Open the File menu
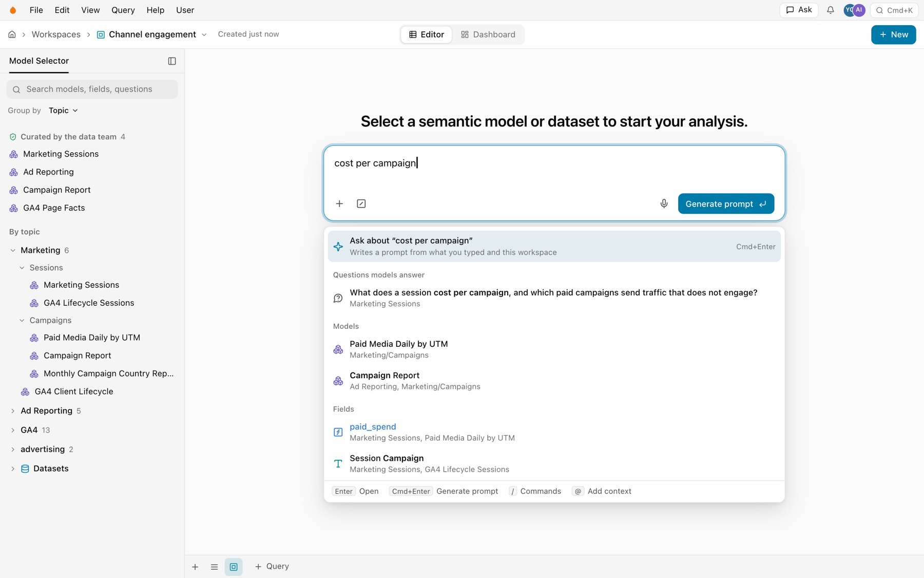The image size is (924, 578). 36,10
